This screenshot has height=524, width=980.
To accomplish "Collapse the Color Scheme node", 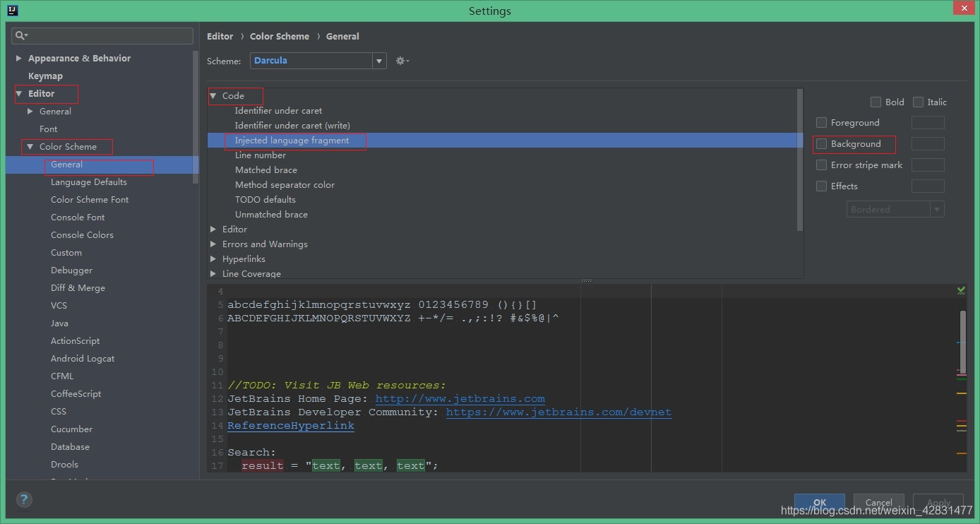I will point(30,146).
